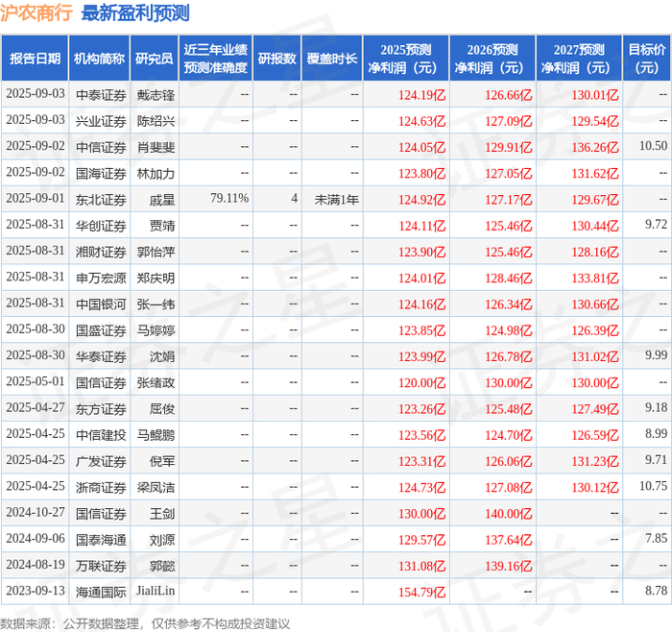
Task: Click the 2027预测净利润 column header
Action: (579, 59)
